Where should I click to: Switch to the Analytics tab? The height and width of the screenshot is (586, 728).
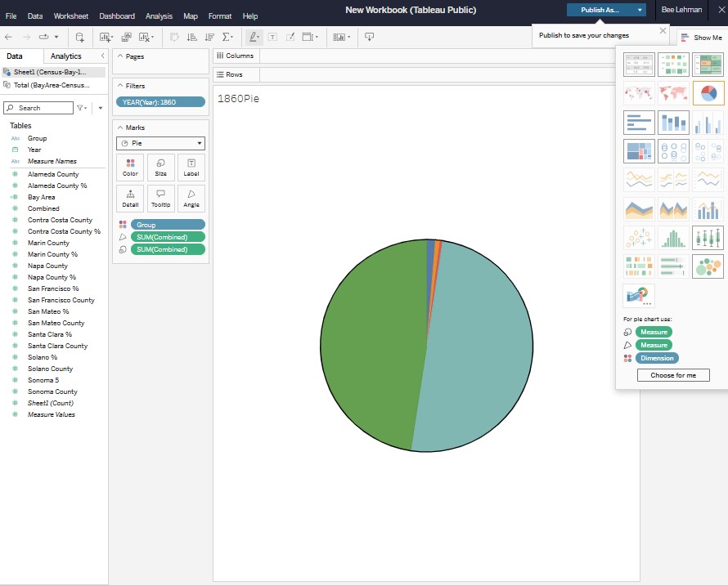(x=66, y=56)
